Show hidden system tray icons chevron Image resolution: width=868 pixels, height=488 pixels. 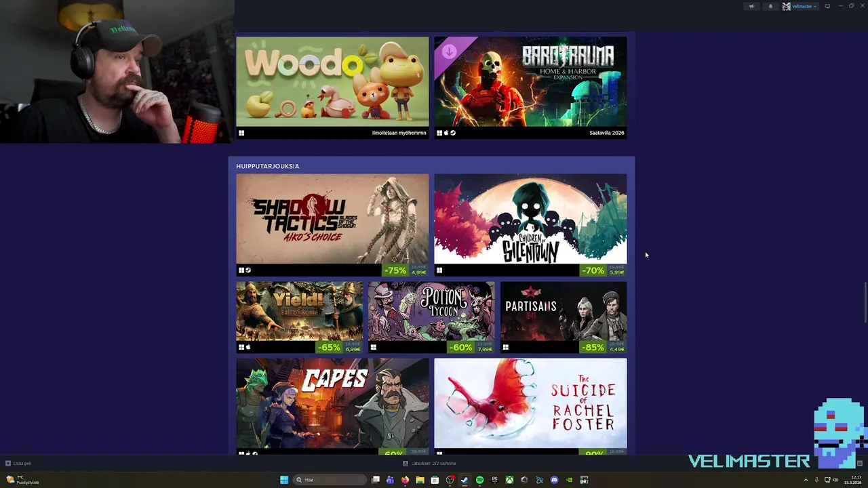(x=806, y=480)
